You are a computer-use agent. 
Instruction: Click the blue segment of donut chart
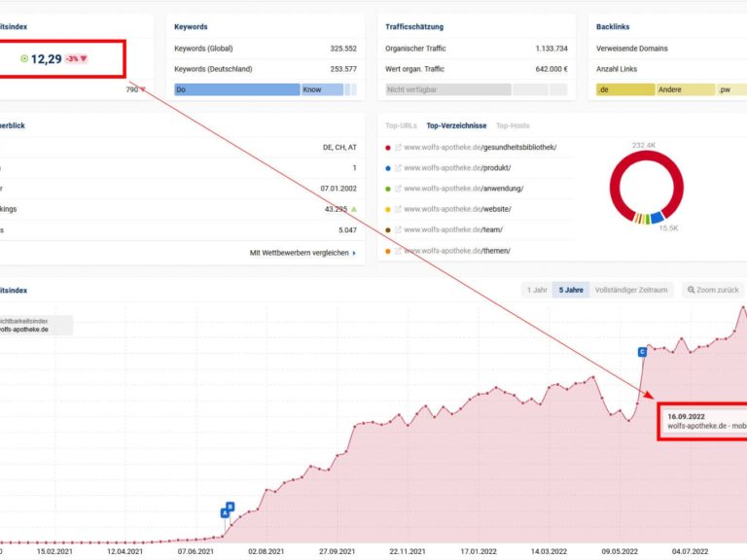pyautogui.click(x=658, y=216)
